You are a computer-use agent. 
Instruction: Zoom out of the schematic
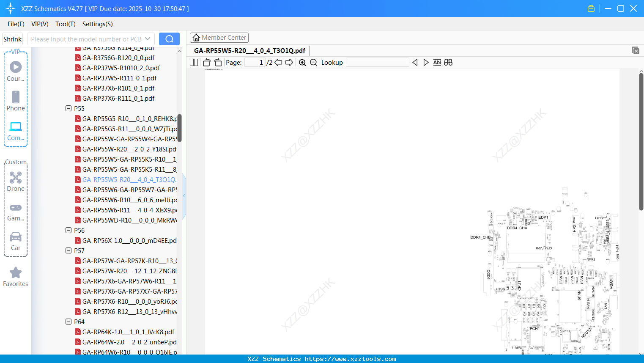tap(313, 63)
